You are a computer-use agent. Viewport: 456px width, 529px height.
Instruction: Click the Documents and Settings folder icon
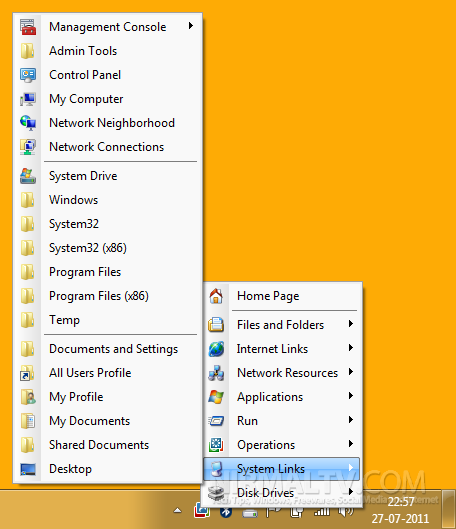click(28, 349)
